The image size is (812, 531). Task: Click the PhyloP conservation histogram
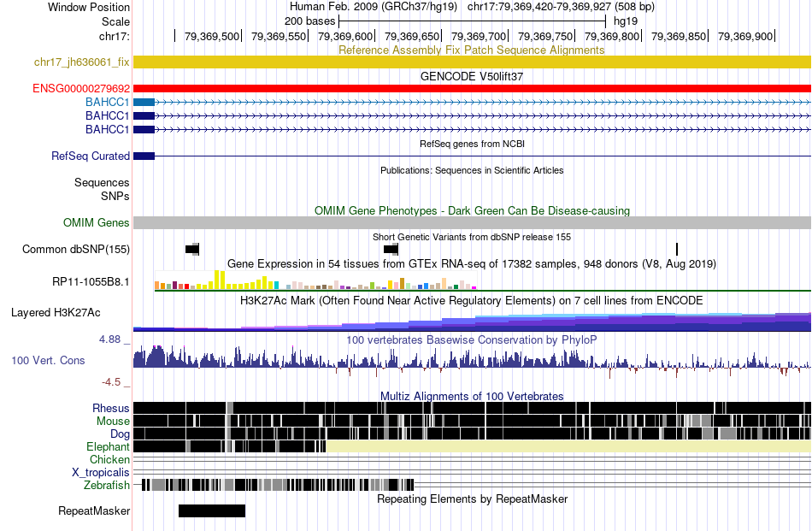pos(472,361)
